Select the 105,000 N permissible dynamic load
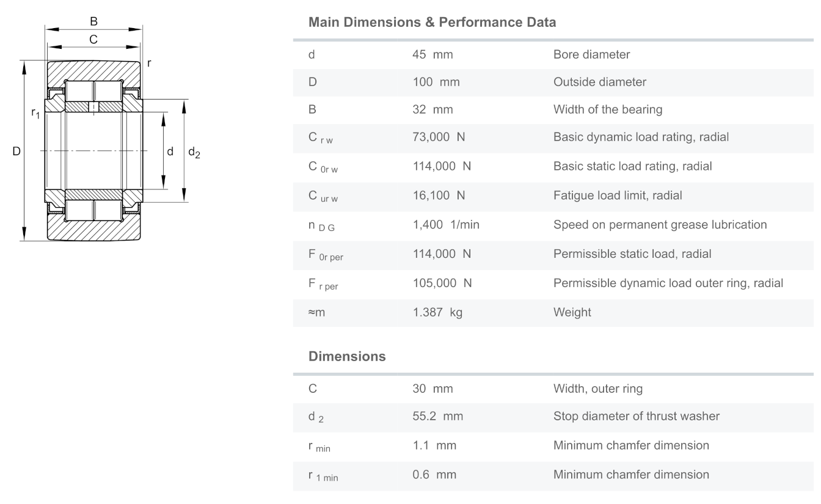Image resolution: width=821 pixels, height=504 pixels. pyautogui.click(x=442, y=283)
